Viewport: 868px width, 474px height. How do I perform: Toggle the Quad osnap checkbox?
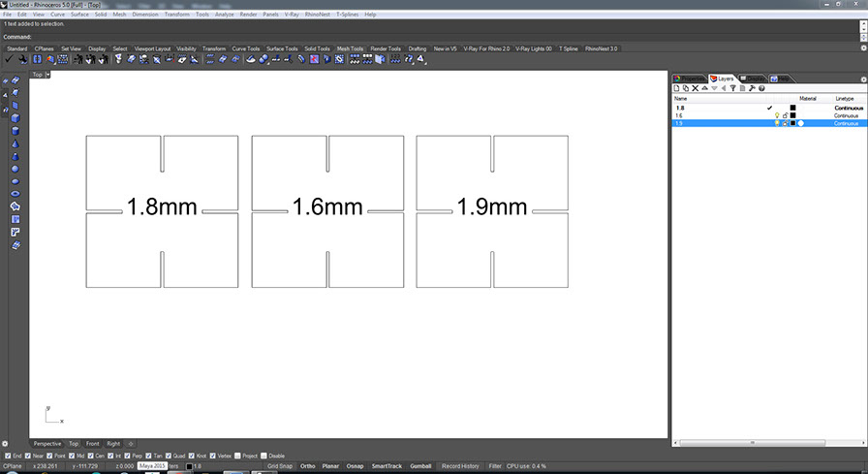(169, 456)
